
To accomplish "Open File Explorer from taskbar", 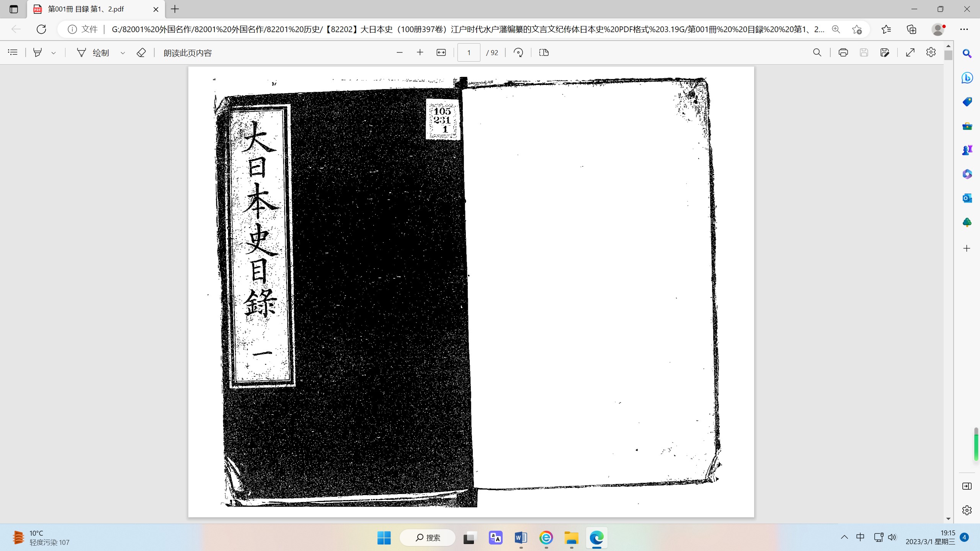I will pos(572,538).
